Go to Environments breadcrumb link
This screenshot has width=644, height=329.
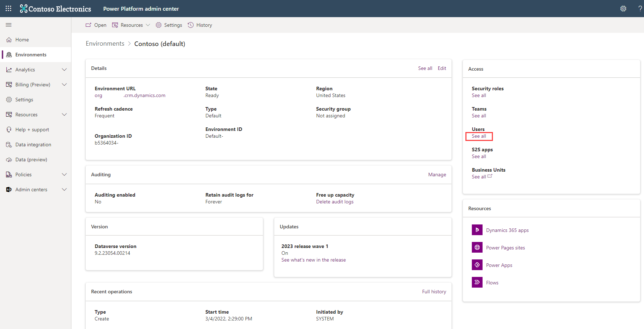coord(105,44)
